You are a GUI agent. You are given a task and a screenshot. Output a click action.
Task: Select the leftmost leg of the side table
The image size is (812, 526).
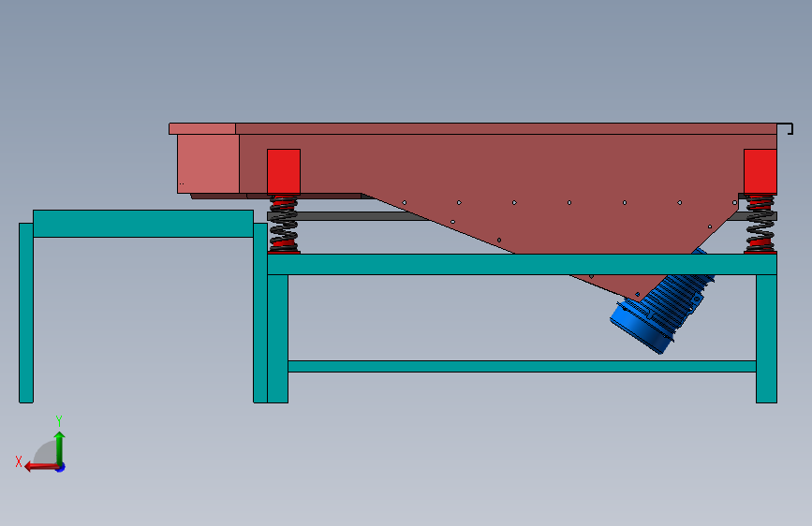(26, 313)
